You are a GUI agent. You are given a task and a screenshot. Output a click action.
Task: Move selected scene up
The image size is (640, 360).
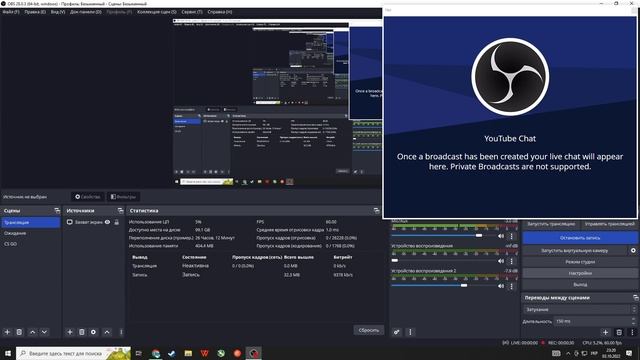(32, 332)
